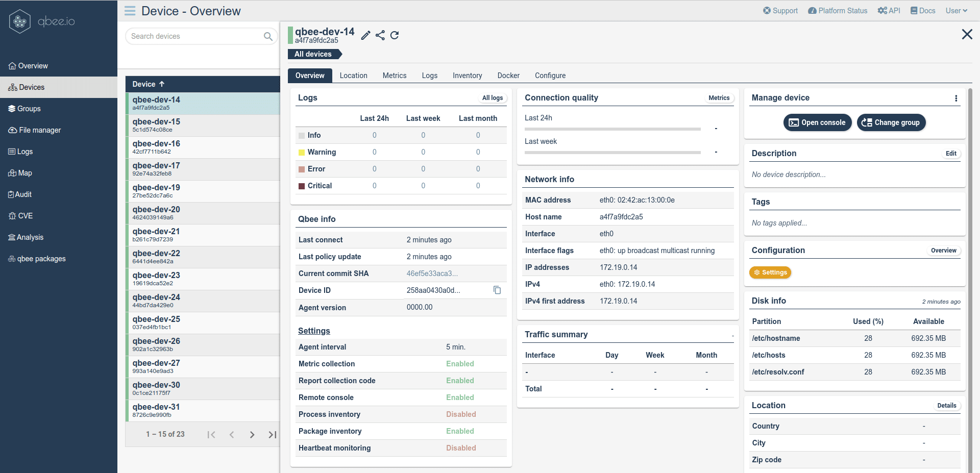Copy the Device ID to clipboard
The width and height of the screenshot is (980, 473).
pos(497,290)
